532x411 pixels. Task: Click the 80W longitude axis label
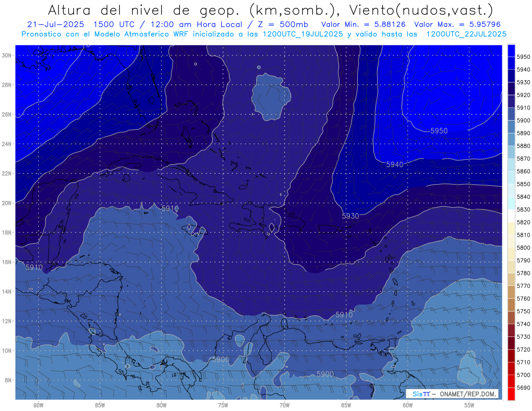click(x=161, y=405)
